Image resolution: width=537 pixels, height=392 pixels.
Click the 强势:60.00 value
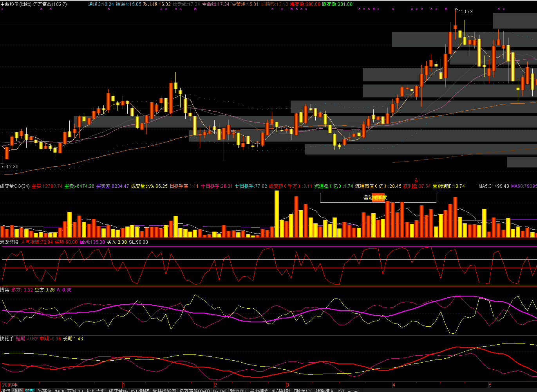pos(66,242)
